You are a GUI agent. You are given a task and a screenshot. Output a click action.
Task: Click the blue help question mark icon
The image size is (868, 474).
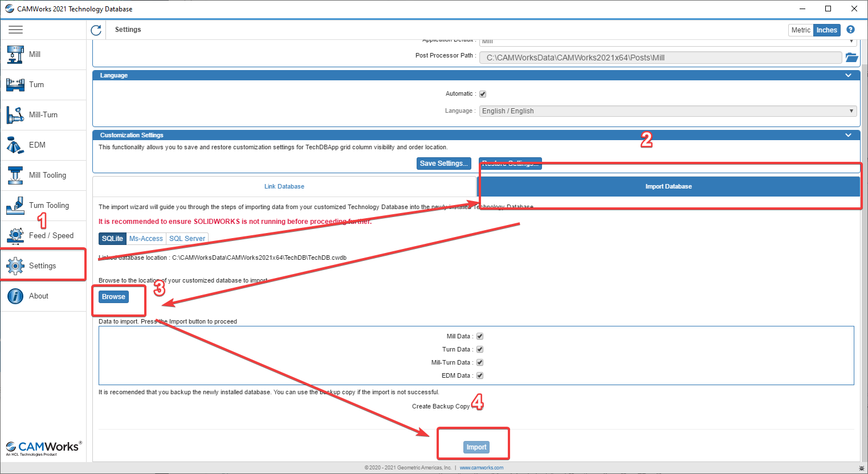(x=850, y=30)
